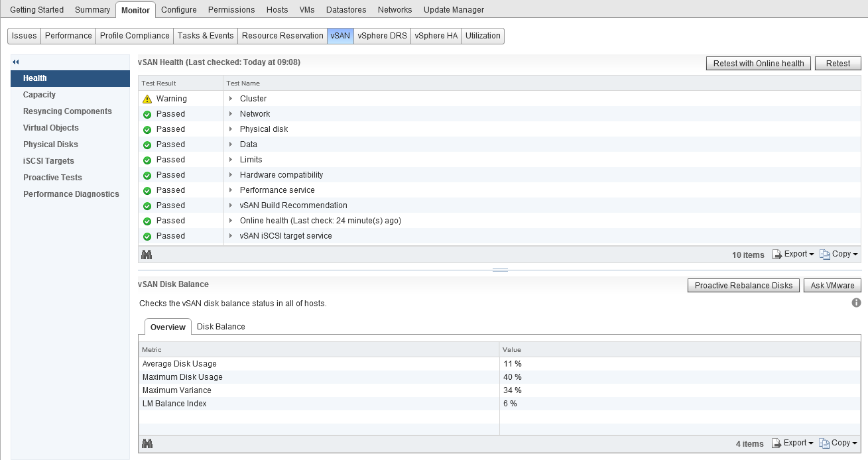Click Retest with Online health button
The image size is (868, 460).
759,64
